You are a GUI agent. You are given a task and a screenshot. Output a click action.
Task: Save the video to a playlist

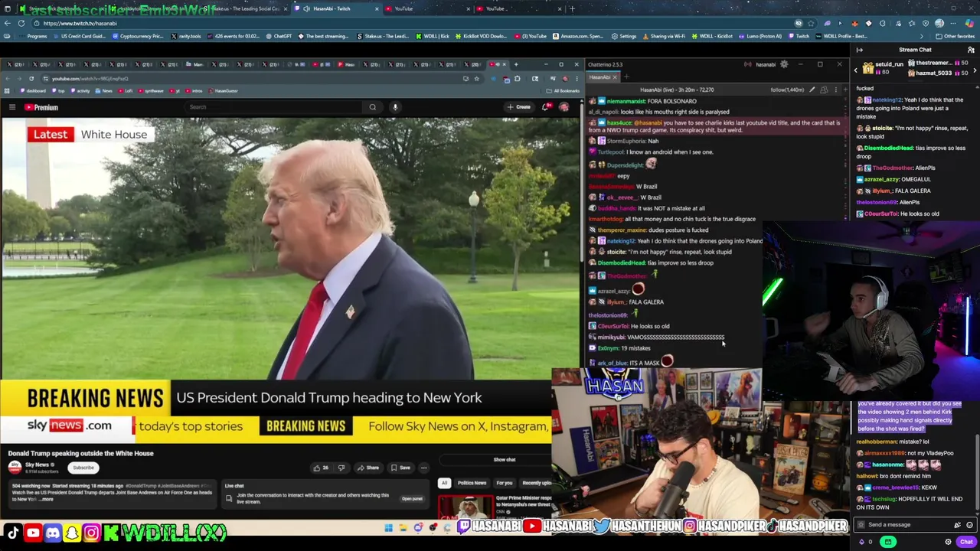click(x=400, y=468)
